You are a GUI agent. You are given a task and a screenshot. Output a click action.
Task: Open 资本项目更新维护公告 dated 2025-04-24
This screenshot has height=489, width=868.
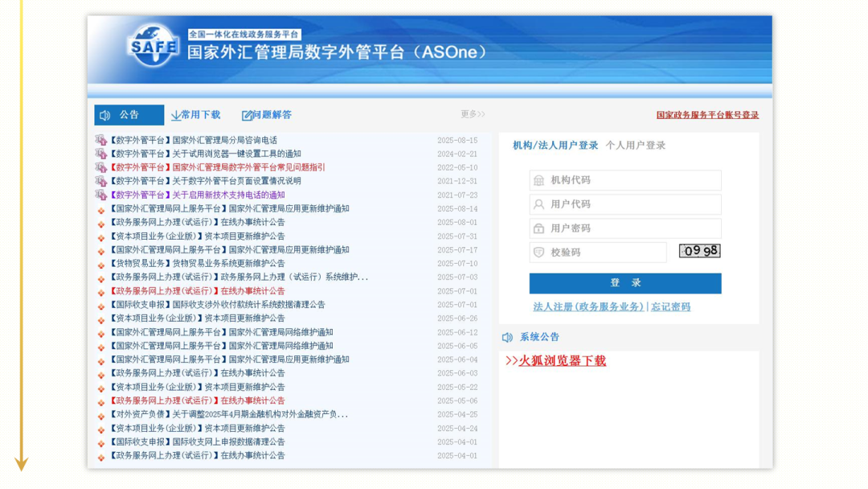click(198, 428)
